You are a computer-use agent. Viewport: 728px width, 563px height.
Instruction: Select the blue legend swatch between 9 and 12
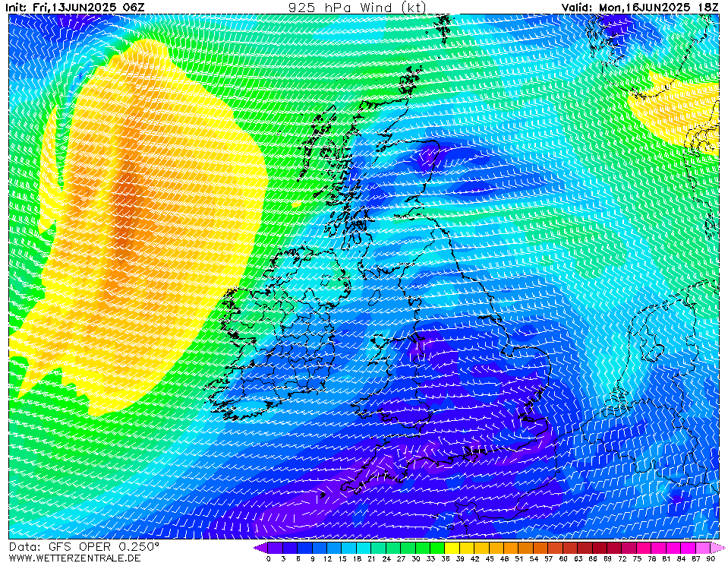point(320,547)
